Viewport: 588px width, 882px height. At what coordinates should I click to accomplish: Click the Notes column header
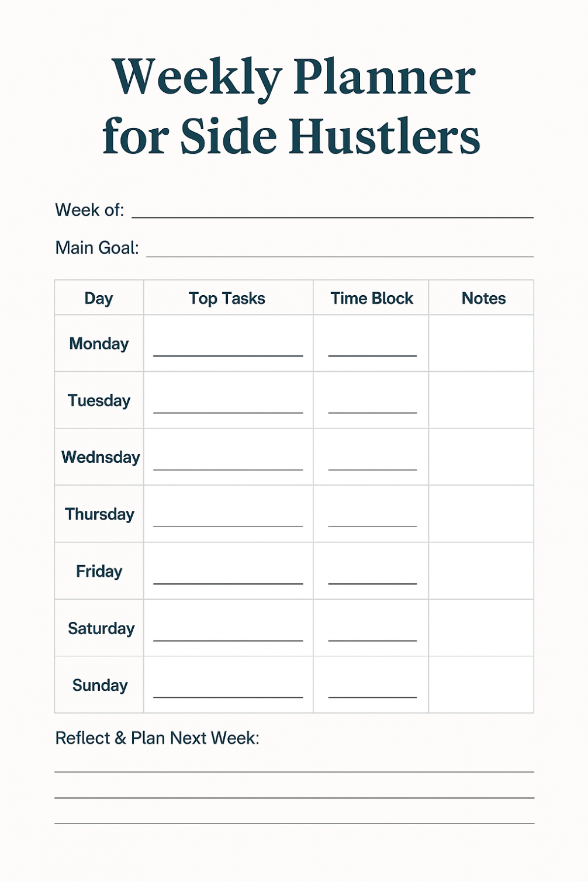(x=483, y=298)
